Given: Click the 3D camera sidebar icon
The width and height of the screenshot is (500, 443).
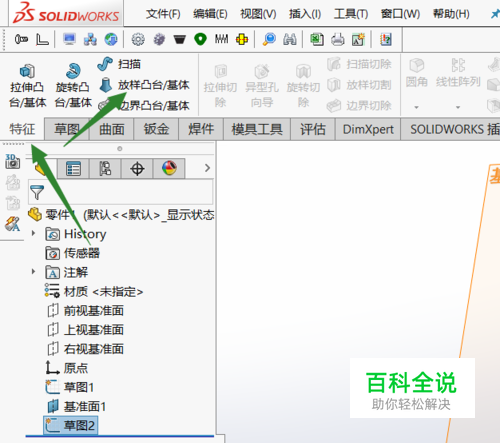Looking at the screenshot, I should 12,161.
